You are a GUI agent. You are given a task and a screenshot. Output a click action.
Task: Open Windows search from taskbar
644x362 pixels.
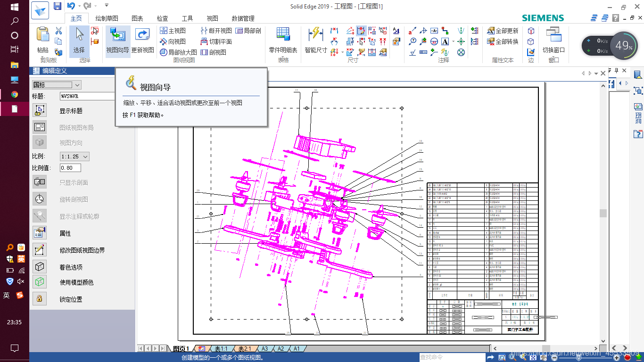pos(14,21)
